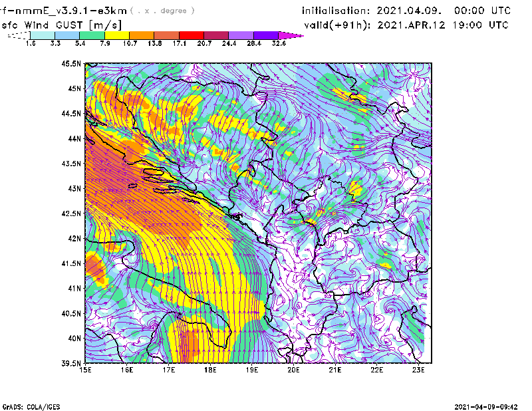Screen dimensions: 532x411
Task: Click the legend value 32.6
Action: point(279,43)
